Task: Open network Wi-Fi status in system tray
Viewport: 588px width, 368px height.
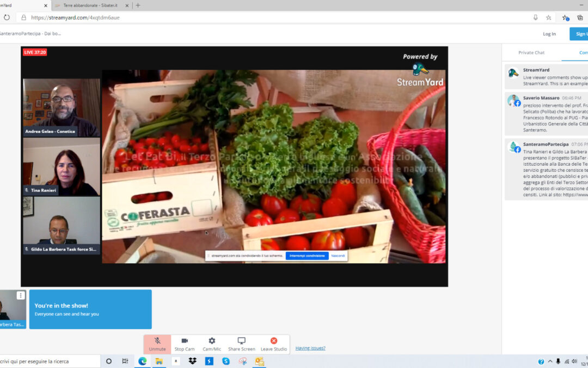Action: click(x=567, y=361)
